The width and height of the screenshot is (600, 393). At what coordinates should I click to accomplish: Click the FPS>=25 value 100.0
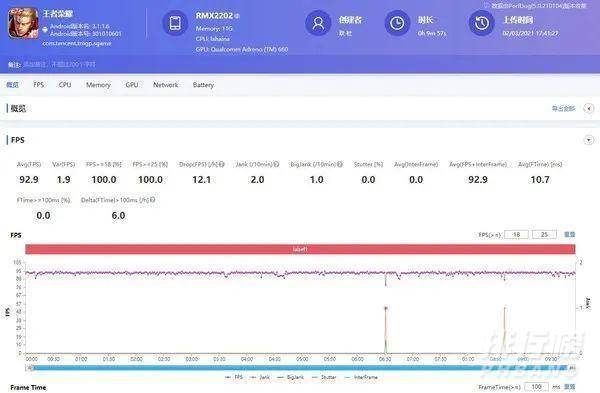pos(150,179)
